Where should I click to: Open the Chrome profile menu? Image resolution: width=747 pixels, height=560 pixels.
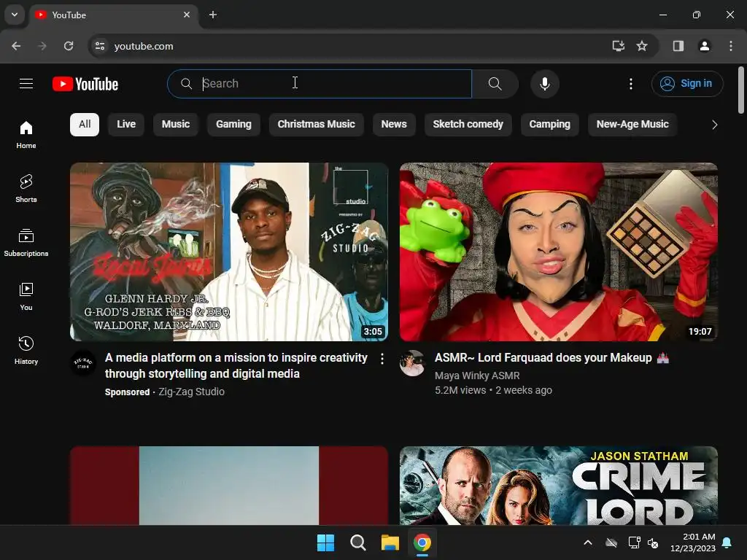[705, 46]
